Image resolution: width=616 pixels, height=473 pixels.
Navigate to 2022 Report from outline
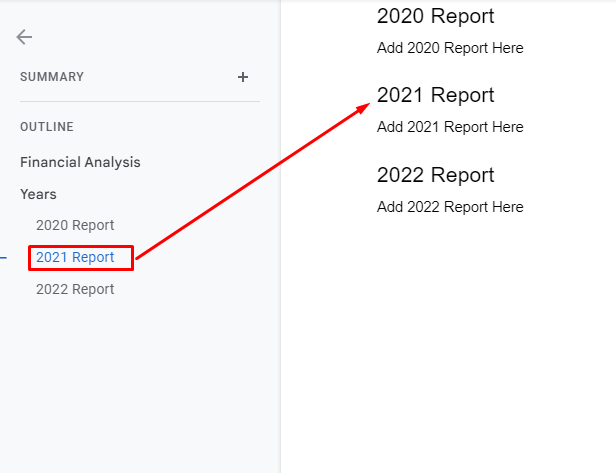(x=75, y=289)
